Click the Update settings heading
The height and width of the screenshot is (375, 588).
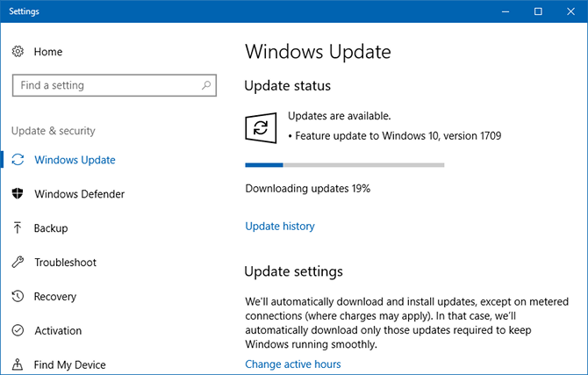pyautogui.click(x=294, y=271)
